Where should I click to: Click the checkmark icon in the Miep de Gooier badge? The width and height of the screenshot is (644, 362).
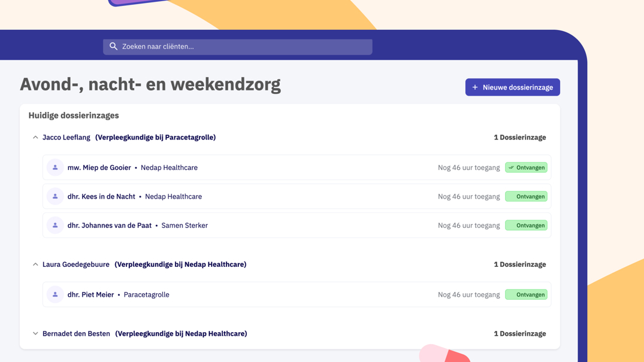[x=511, y=168]
